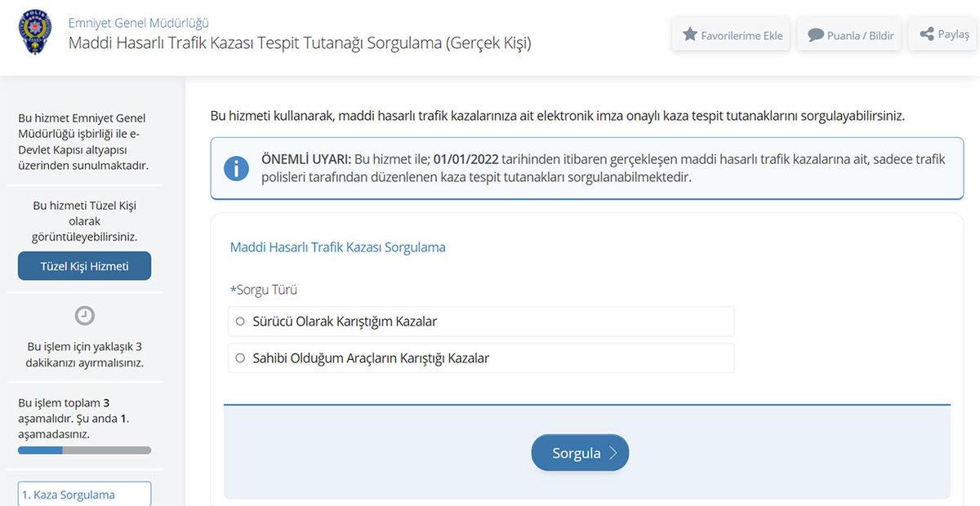Click the ÖNEMLİ UYARI warning banner
Image resolution: width=980 pixels, height=506 pixels.
[x=588, y=169]
